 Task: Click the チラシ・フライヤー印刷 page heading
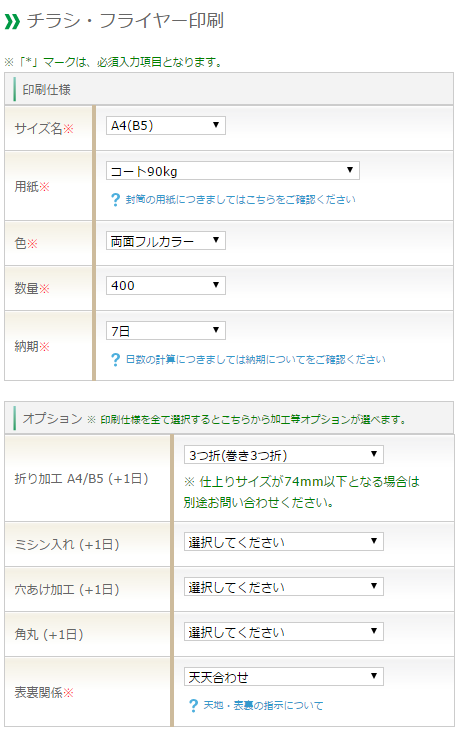[x=125, y=21]
